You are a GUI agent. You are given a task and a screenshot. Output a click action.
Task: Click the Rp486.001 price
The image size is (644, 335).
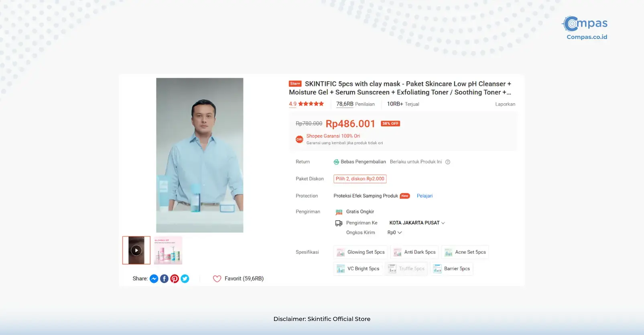point(350,124)
